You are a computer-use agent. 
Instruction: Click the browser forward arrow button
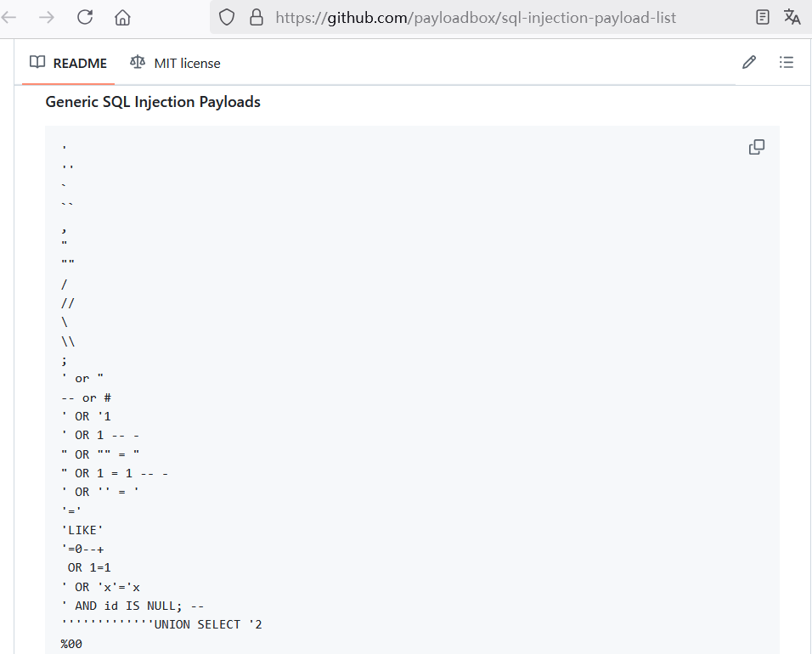(47, 17)
